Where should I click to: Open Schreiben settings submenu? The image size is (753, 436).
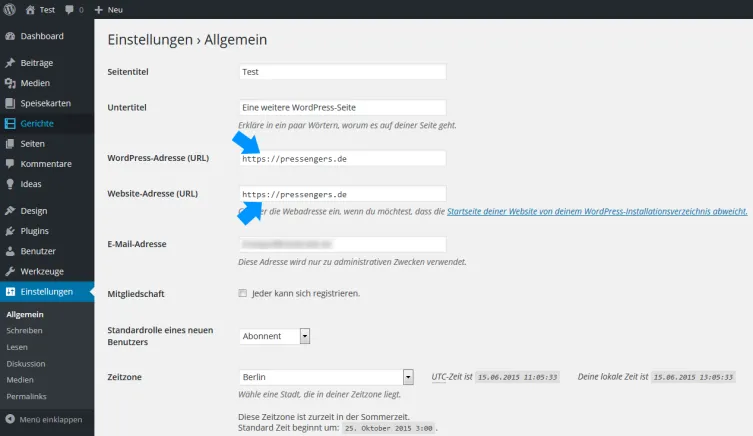point(24,330)
